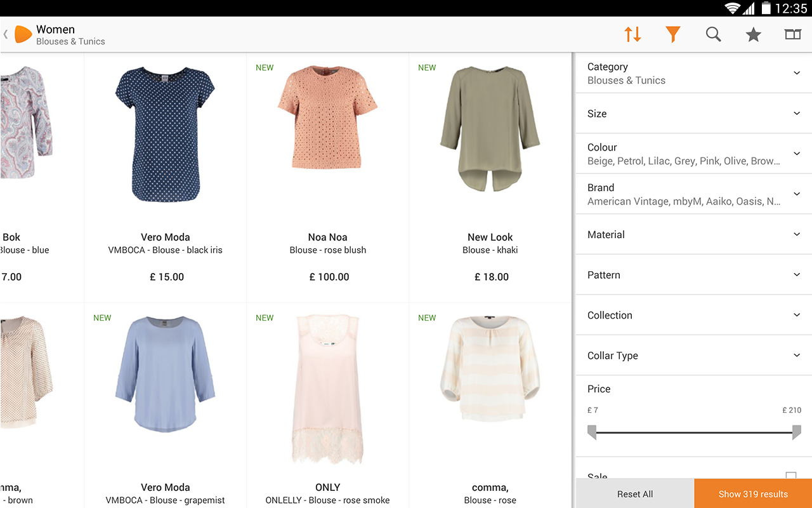Tap the catalogue book icon
Screen dimensions: 812x508
793,34
